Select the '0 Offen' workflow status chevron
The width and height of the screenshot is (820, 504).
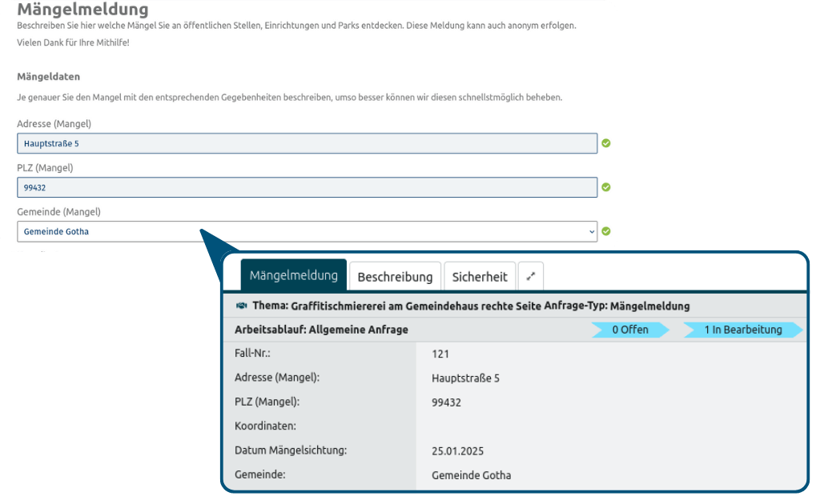(629, 329)
